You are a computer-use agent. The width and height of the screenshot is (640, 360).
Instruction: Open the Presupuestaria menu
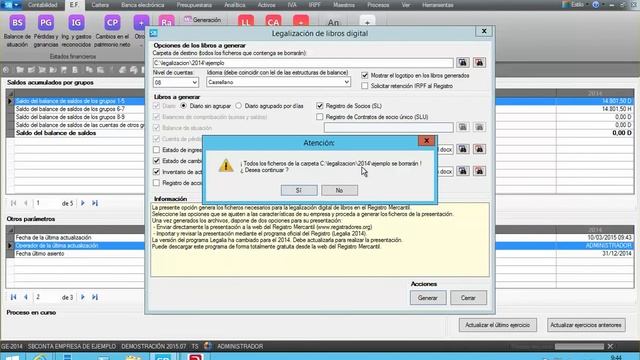(194, 5)
